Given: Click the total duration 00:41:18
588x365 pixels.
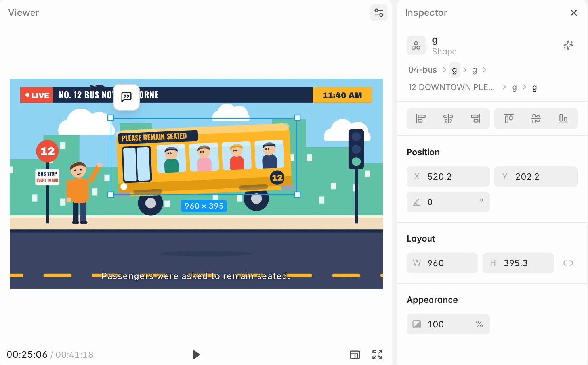Looking at the screenshot, I should [x=74, y=355].
